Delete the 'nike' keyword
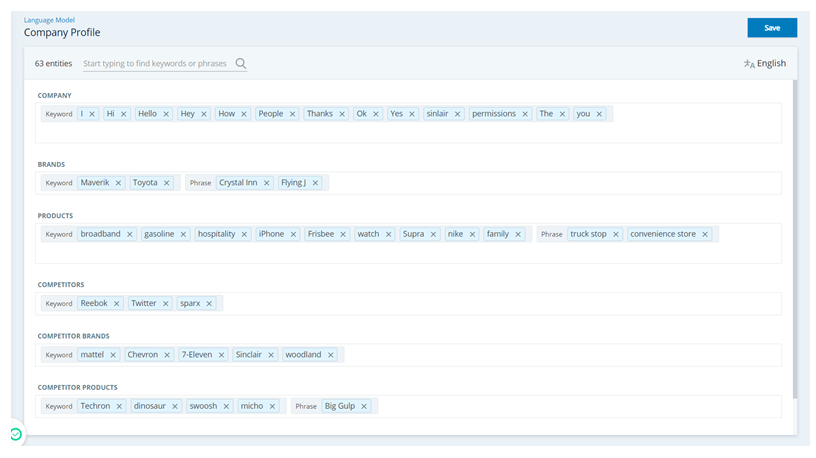This screenshot has width=816, height=458. point(472,235)
